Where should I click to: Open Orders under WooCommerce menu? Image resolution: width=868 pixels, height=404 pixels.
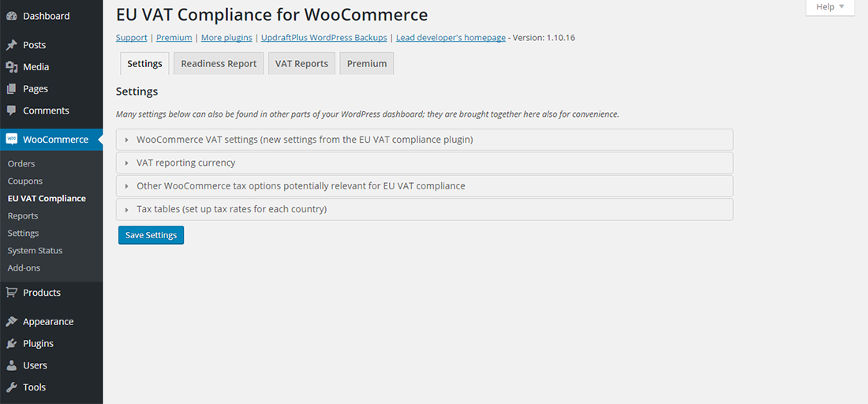click(x=21, y=163)
